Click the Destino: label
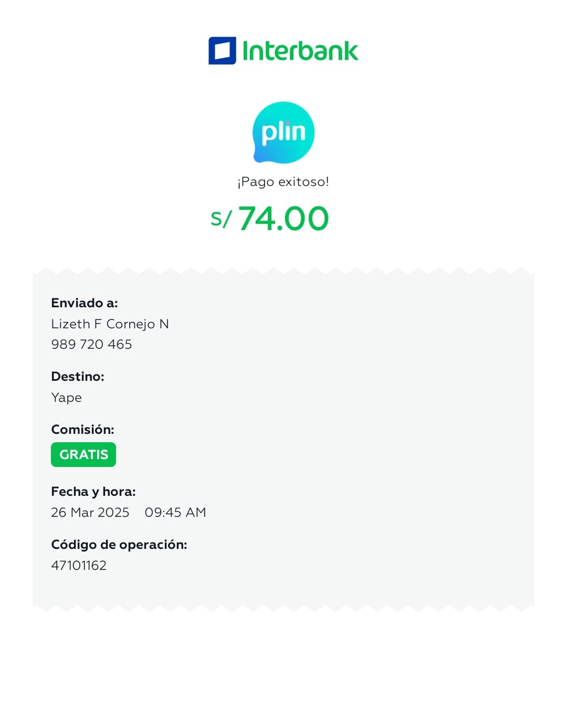The image size is (567, 728). coord(78,377)
